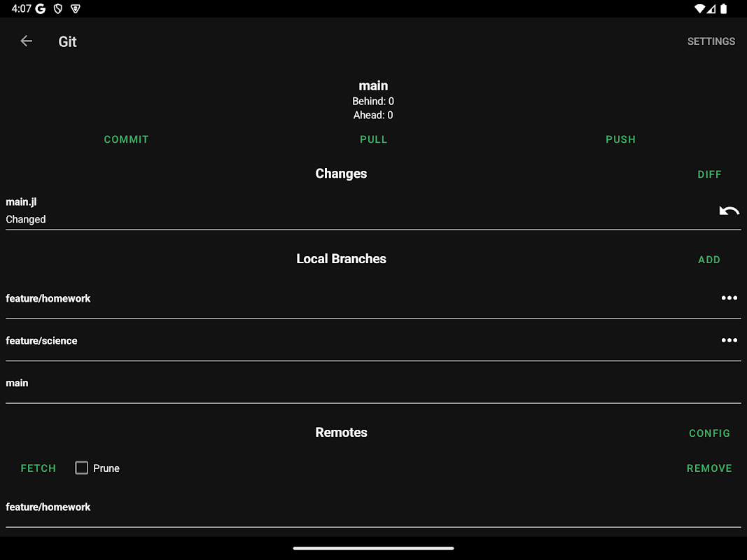Tap the clock showing 4:07
This screenshot has height=560, width=747.
(22, 8)
